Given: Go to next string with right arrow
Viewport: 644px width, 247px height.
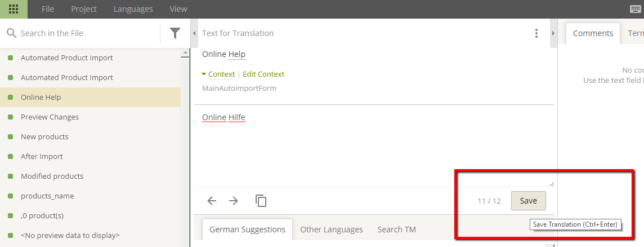Looking at the screenshot, I should tap(234, 201).
